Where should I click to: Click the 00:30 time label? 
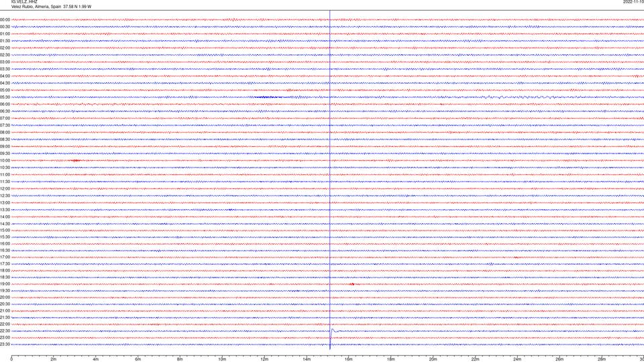(x=5, y=27)
